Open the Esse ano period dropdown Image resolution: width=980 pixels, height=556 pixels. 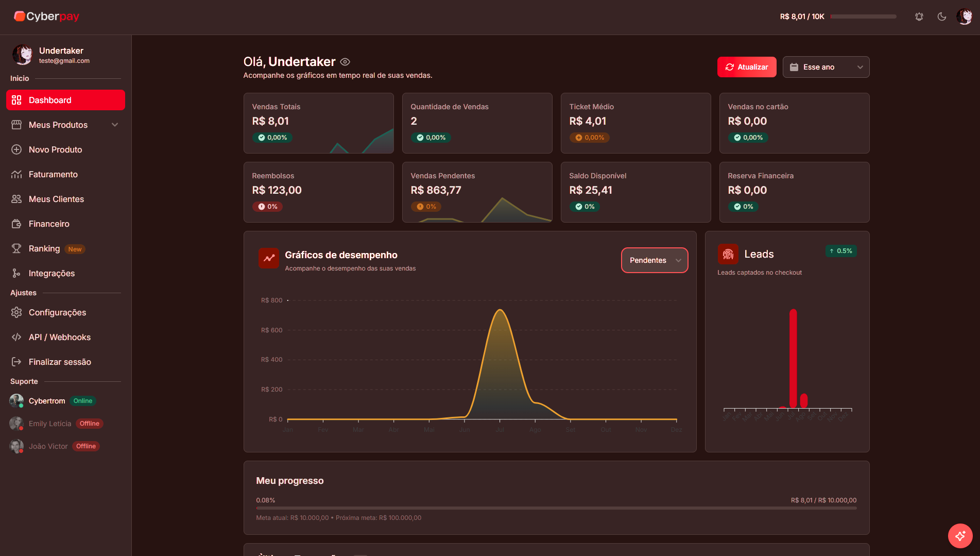coord(826,67)
